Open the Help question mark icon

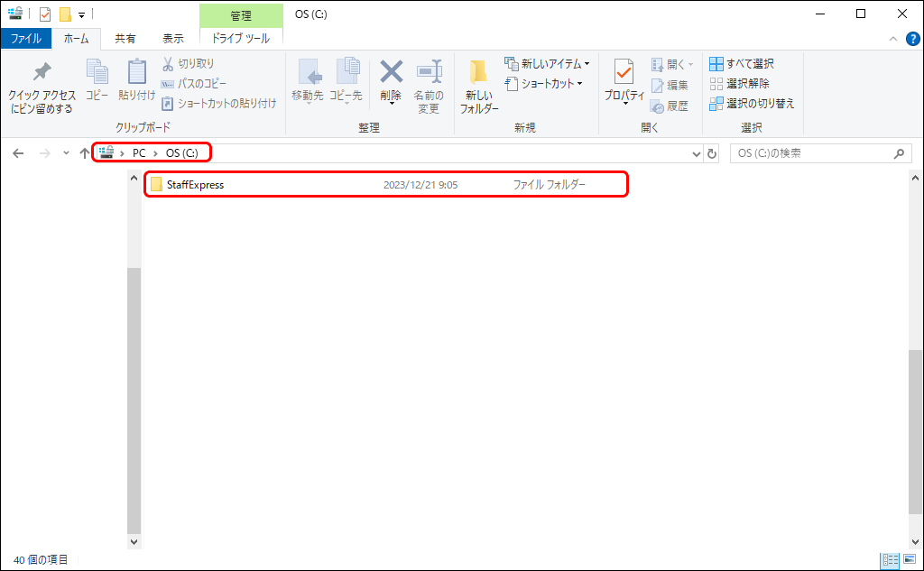[913, 39]
